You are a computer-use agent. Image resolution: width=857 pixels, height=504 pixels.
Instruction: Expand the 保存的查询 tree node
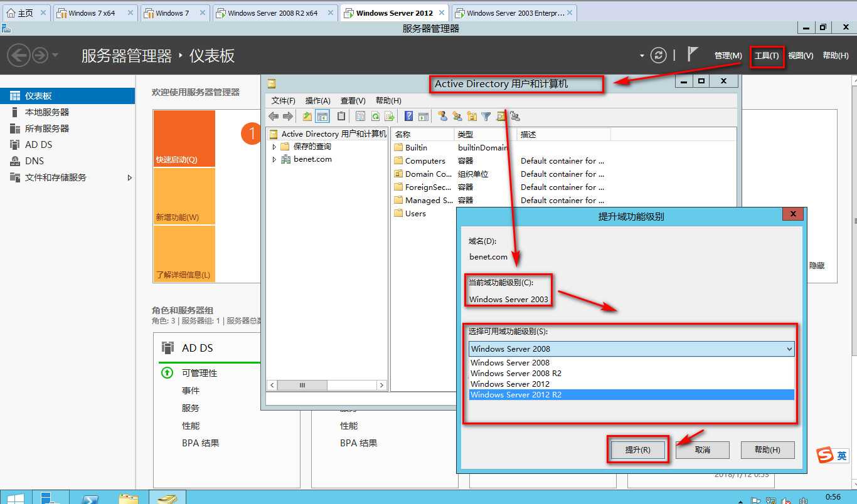[x=274, y=147]
